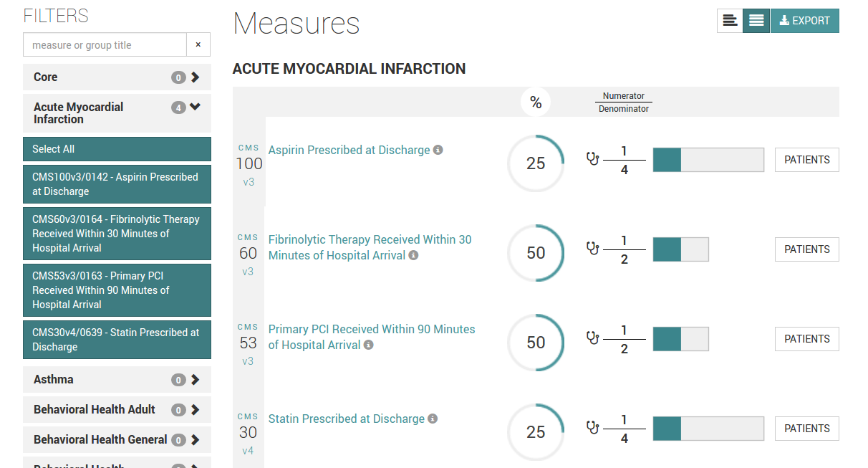Expand the Core filter group
The image size is (868, 468).
[117, 77]
